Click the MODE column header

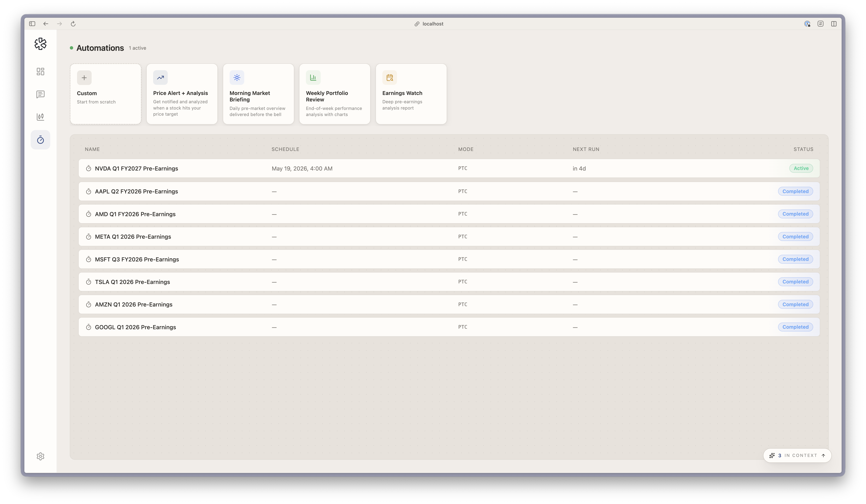coord(466,149)
